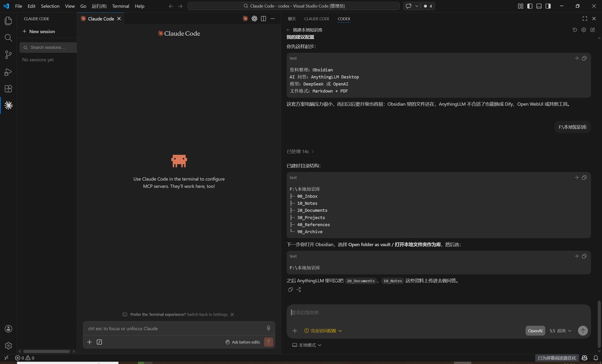Open the remote window indicator in status bar

pos(6,358)
